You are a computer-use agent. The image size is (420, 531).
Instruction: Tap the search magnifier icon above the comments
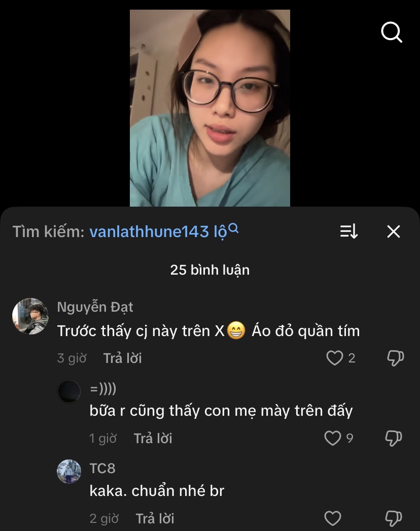point(391,33)
